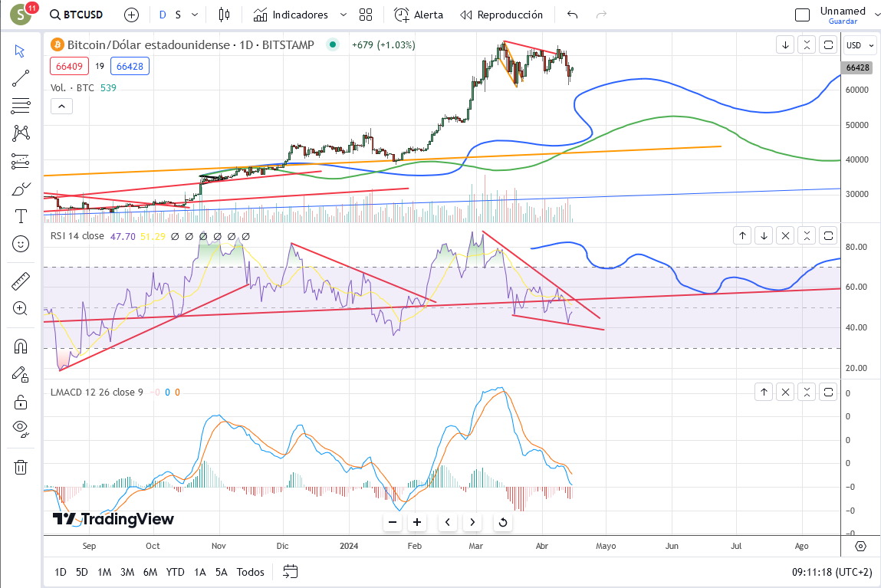Select the D daily interval
881x588 pixels.
pyautogui.click(x=163, y=15)
